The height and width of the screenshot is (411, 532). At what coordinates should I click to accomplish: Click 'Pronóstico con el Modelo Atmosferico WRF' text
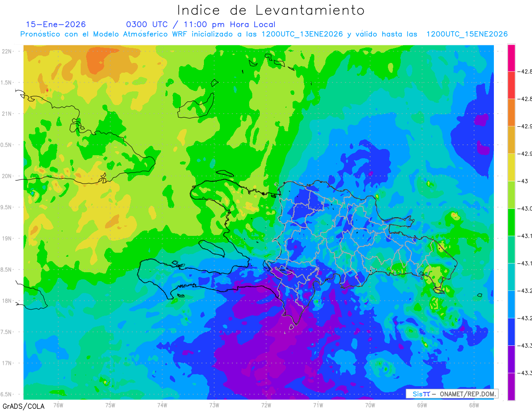[x=104, y=34]
